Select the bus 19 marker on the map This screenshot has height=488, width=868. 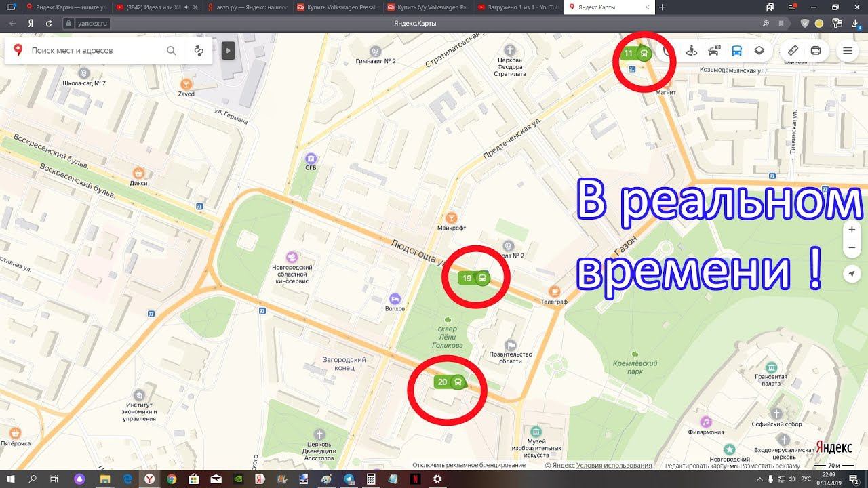tap(474, 278)
